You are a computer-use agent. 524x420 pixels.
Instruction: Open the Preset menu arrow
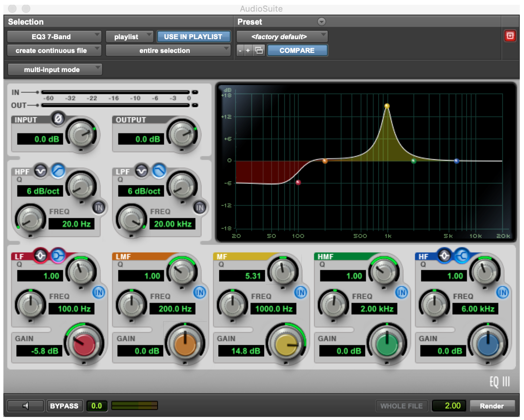(x=321, y=22)
